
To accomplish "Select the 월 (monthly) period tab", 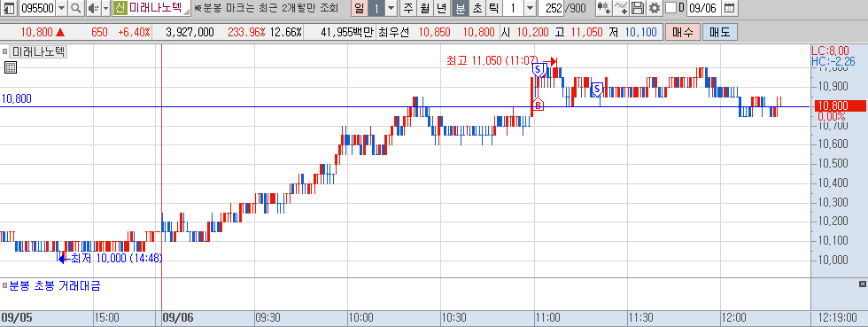I will [x=424, y=8].
